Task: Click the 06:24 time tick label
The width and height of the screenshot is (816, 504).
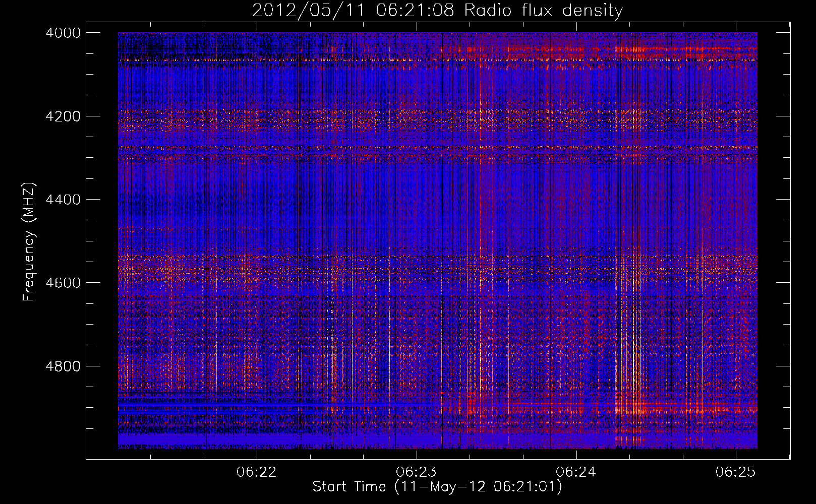Action: (x=576, y=472)
